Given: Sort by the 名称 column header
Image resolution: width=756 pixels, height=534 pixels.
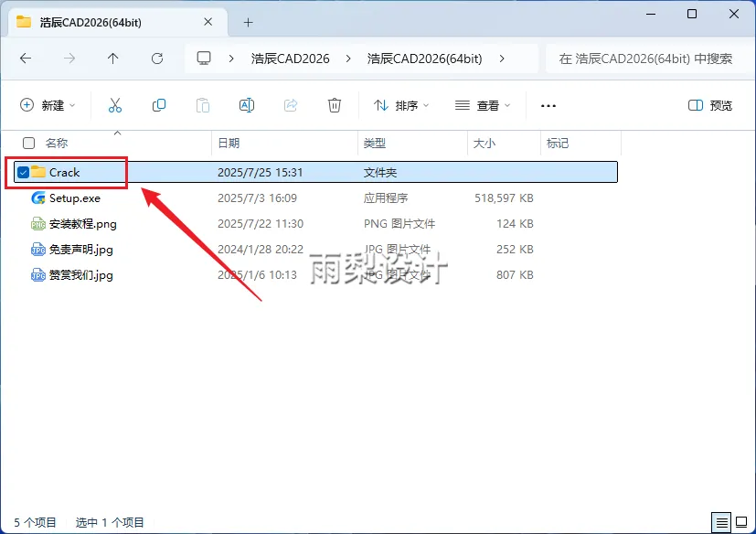Looking at the screenshot, I should tap(57, 144).
